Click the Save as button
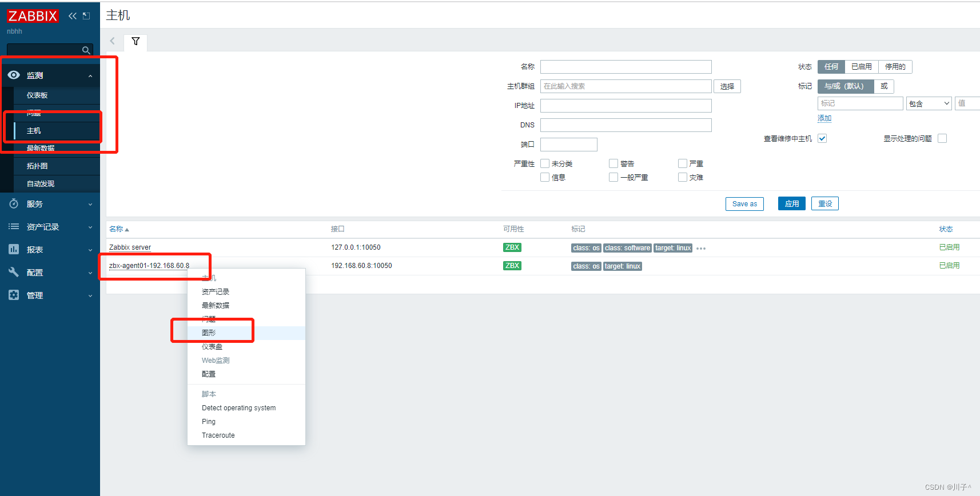This screenshot has height=496, width=980. [744, 204]
